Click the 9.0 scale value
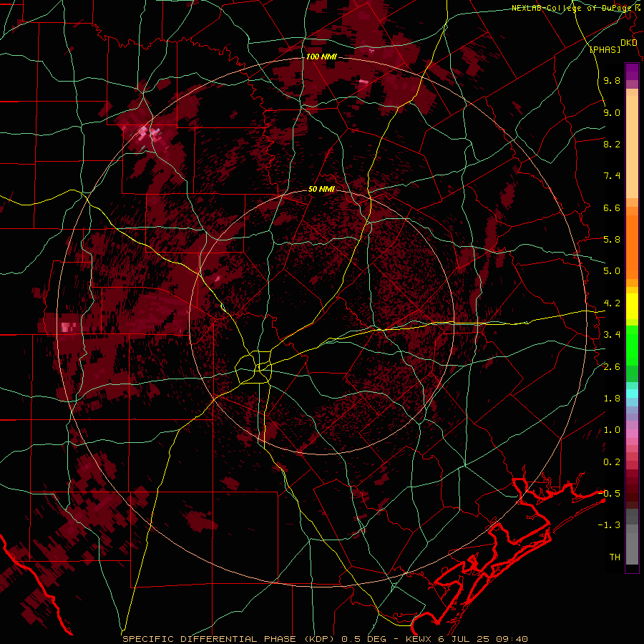644x644 pixels. point(612,112)
